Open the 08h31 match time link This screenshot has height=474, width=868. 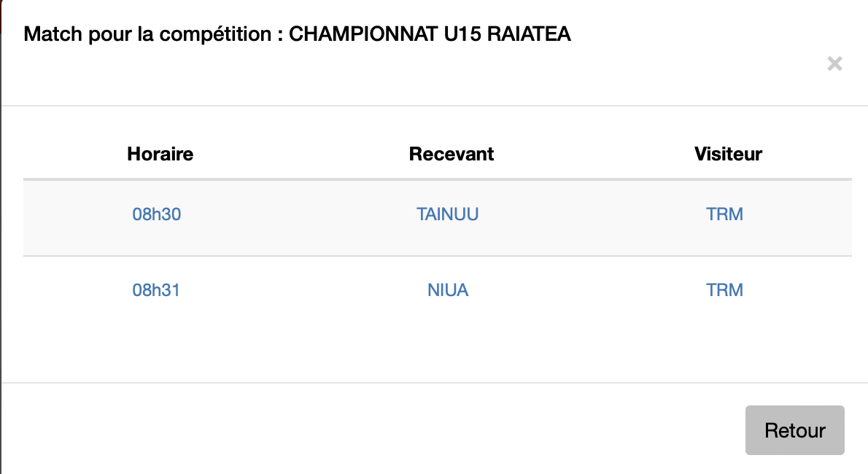coord(156,290)
